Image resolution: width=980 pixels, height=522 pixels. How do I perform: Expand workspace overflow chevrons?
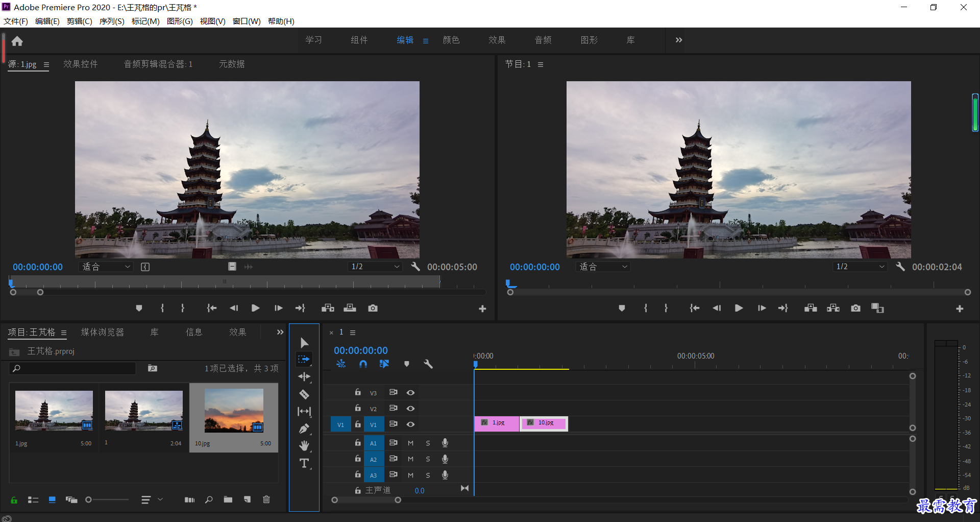click(679, 40)
